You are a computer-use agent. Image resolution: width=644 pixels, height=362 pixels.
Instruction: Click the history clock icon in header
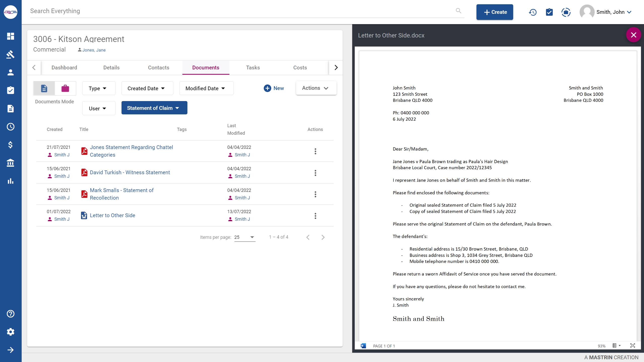[x=533, y=12]
